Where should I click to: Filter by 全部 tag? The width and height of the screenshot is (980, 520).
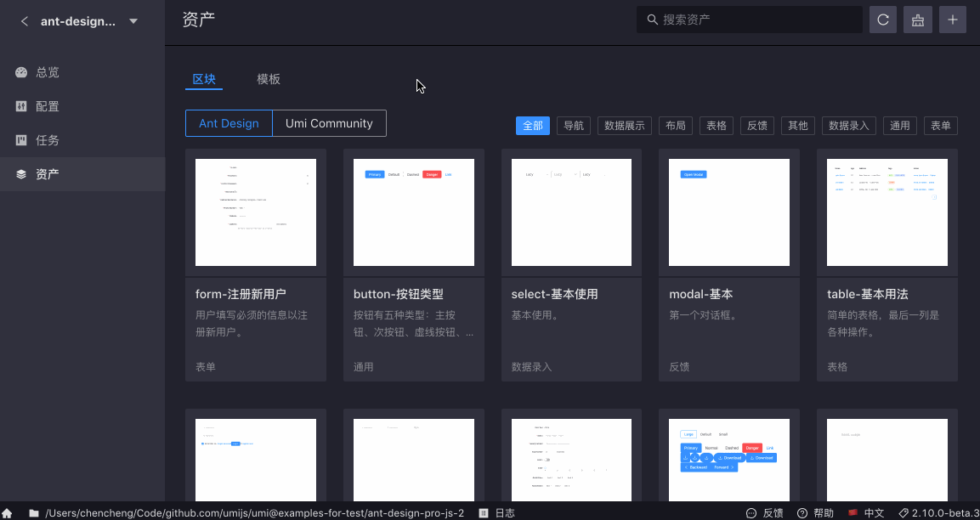(533, 126)
